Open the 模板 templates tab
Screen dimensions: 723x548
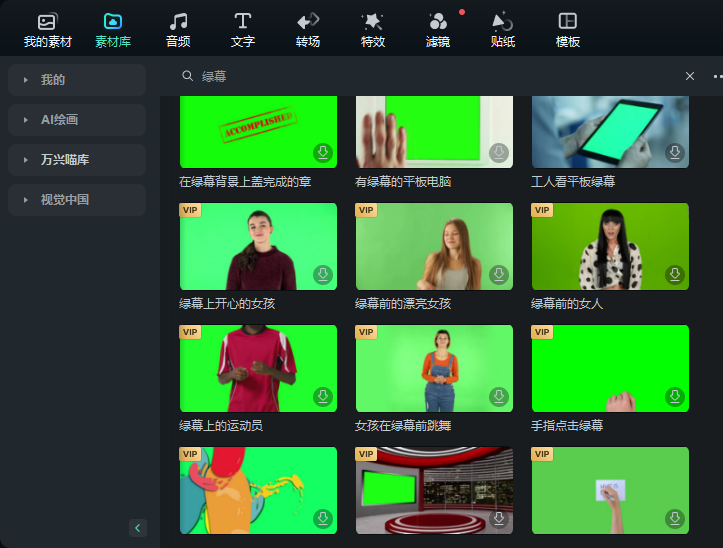pyautogui.click(x=568, y=30)
